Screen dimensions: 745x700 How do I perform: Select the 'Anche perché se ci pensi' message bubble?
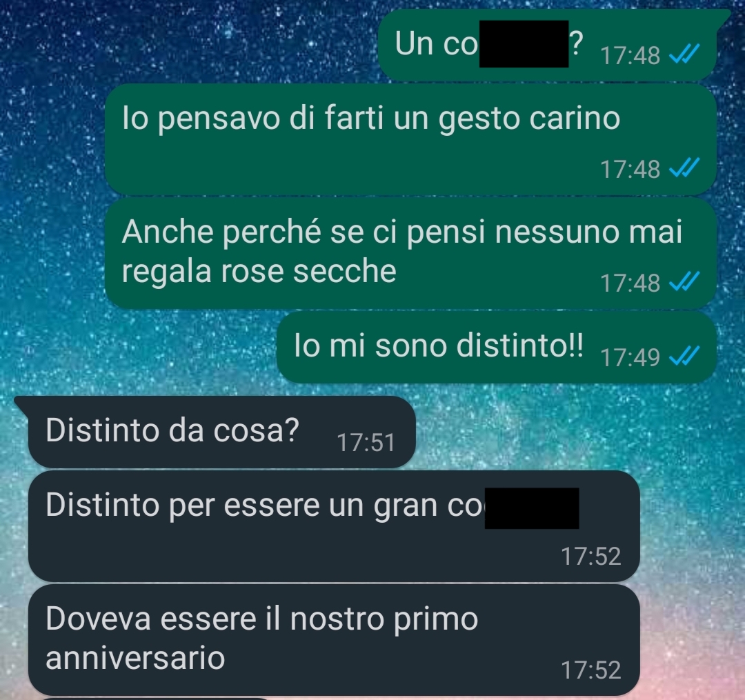[410, 253]
